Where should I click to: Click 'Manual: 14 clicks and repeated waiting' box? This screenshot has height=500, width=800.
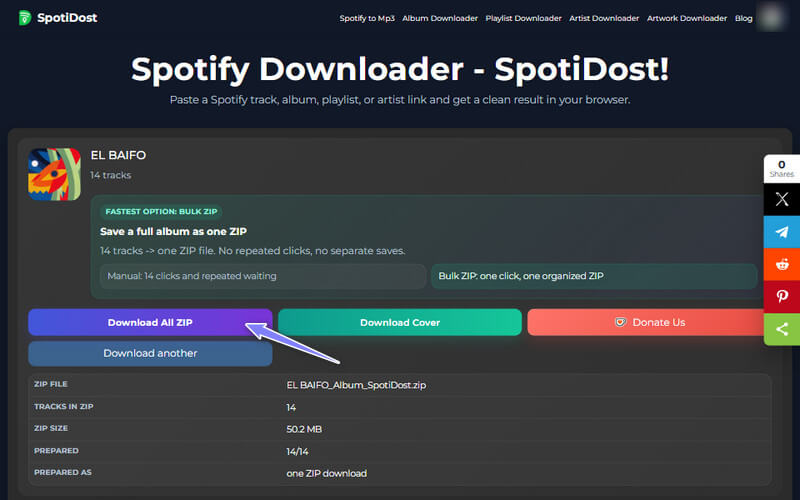coord(263,276)
